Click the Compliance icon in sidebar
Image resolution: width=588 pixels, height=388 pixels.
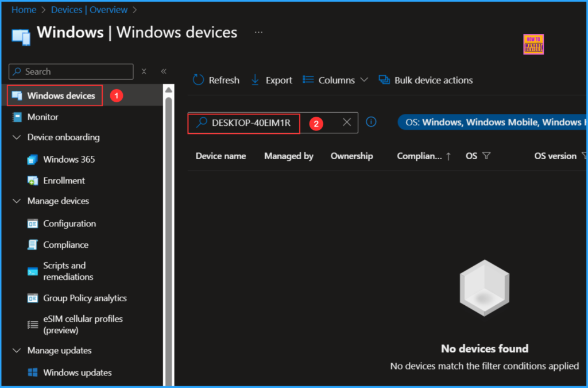coord(33,245)
